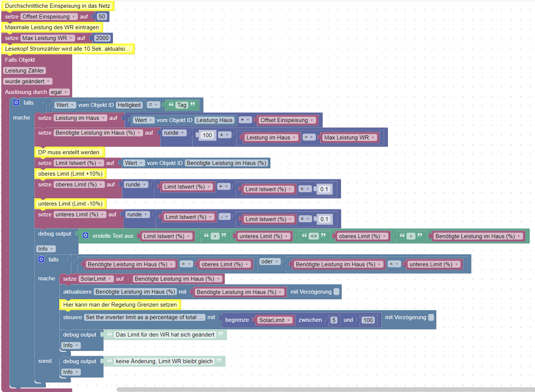
Task: Click comment 'oberes Limit (Limit +10%)'
Action: (x=70, y=174)
